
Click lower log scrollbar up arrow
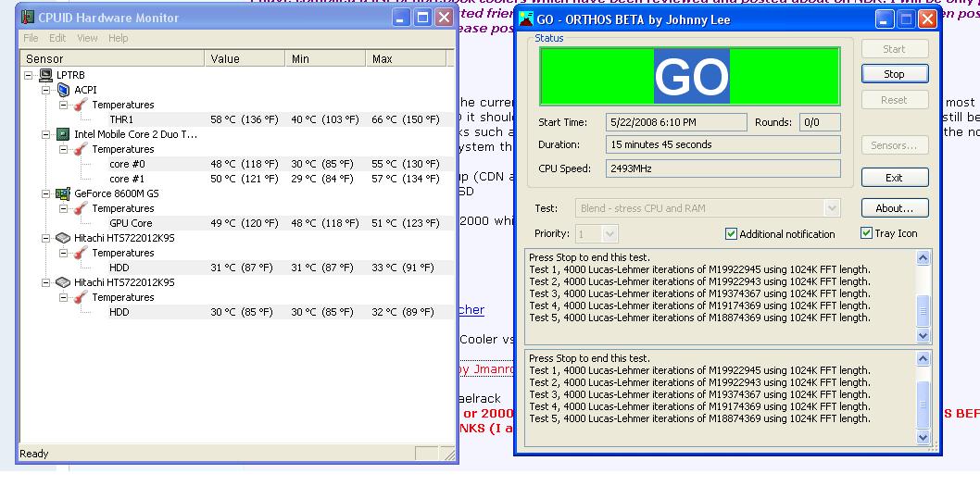923,358
